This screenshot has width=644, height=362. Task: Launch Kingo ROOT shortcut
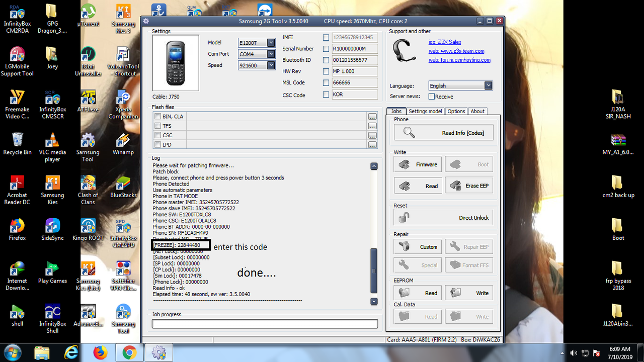[88, 229]
